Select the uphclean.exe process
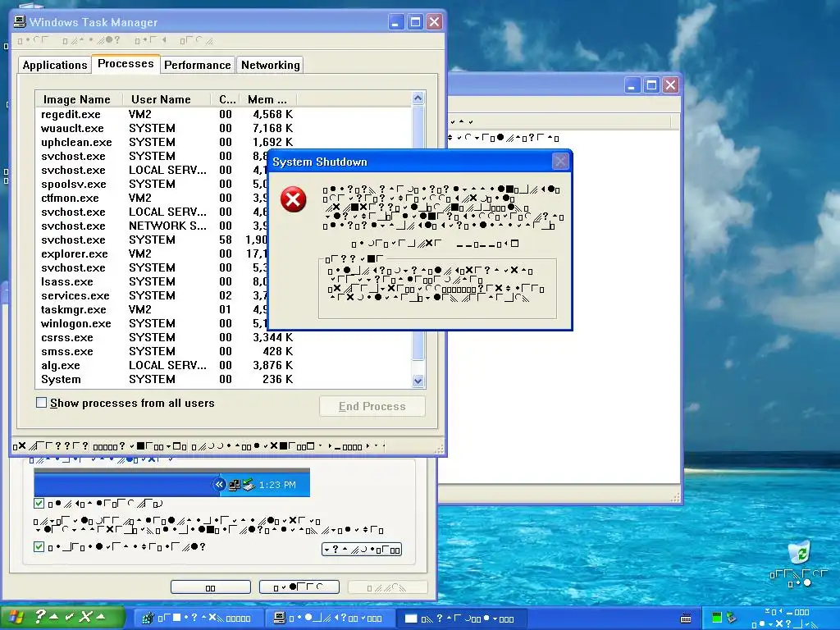 (167, 142)
